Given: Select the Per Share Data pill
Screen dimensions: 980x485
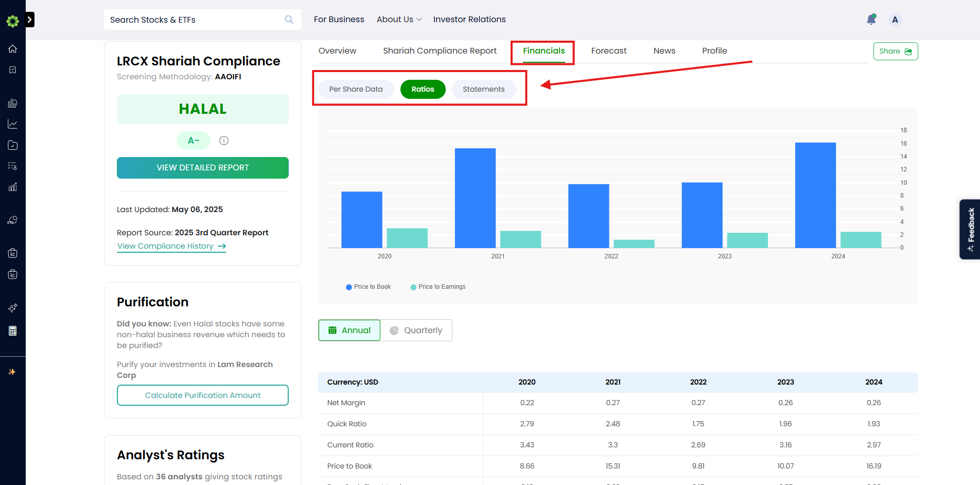Looking at the screenshot, I should [356, 89].
